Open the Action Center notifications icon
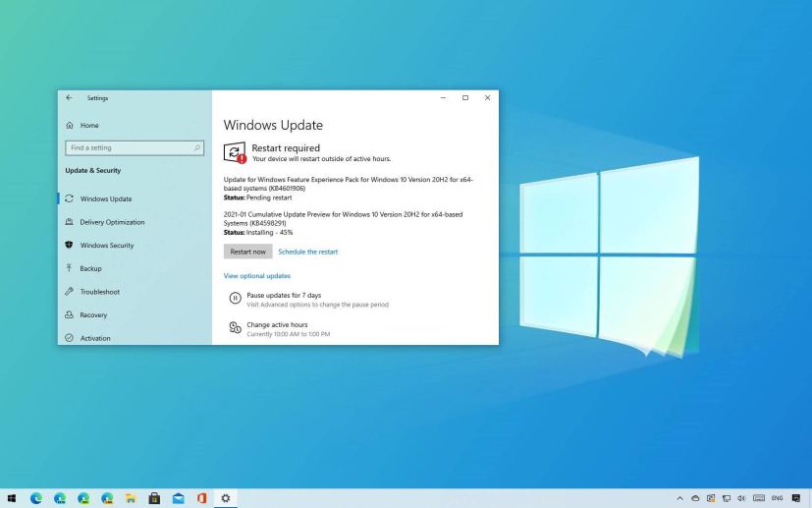Image resolution: width=812 pixels, height=508 pixels. pos(796,499)
